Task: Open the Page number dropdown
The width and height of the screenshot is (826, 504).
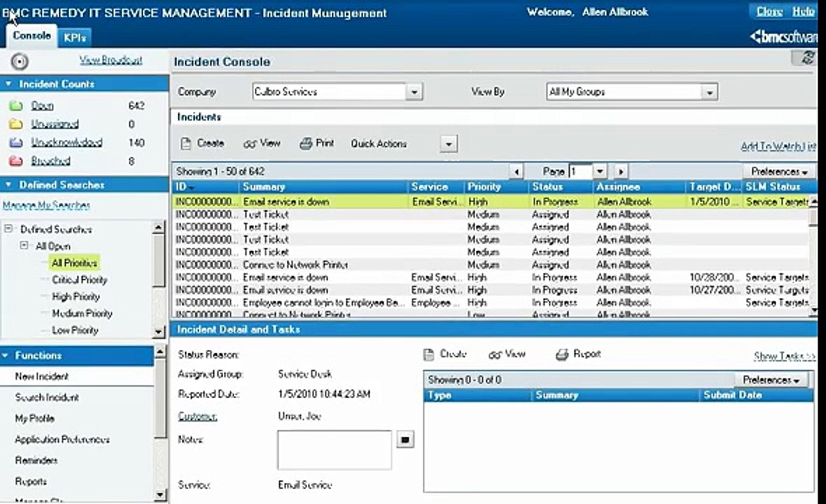Action: tap(600, 171)
